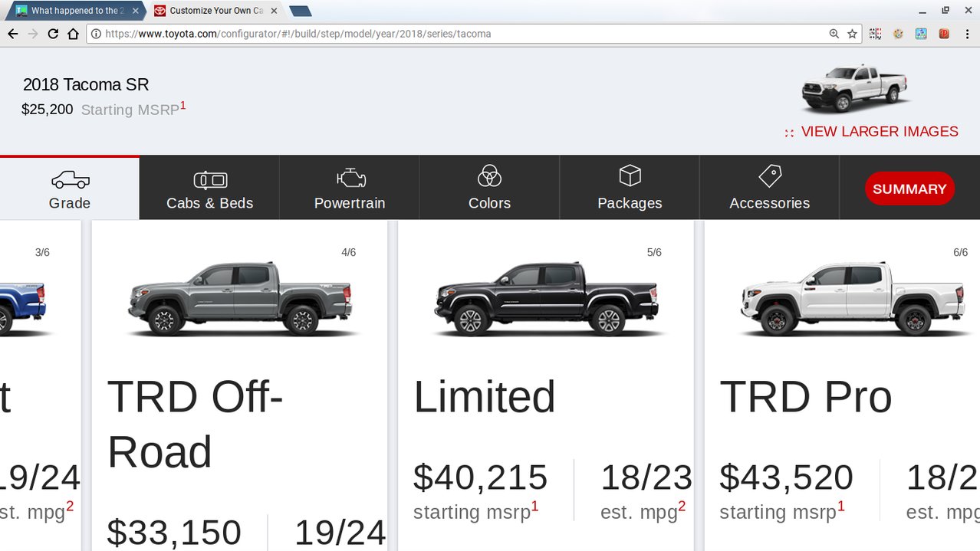The image size is (980, 551).
Task: Click the '$40,215' Limited price
Action: [481, 477]
